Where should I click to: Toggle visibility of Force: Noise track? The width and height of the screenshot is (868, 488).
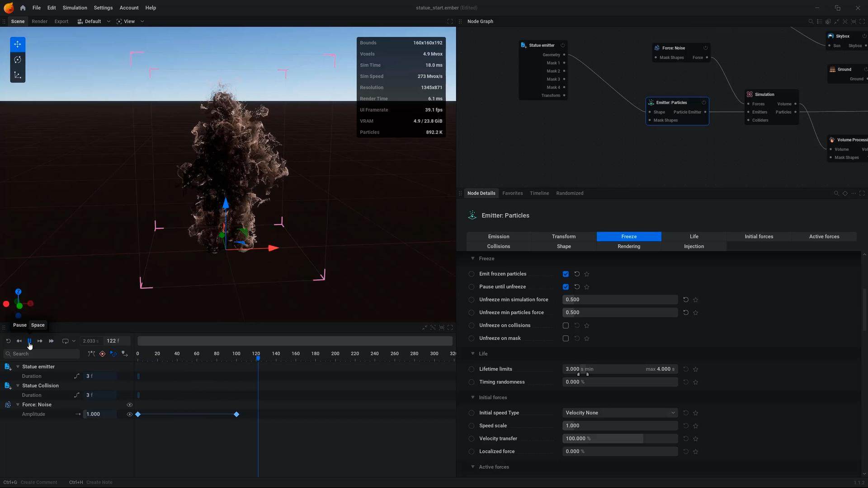pyautogui.click(x=129, y=405)
